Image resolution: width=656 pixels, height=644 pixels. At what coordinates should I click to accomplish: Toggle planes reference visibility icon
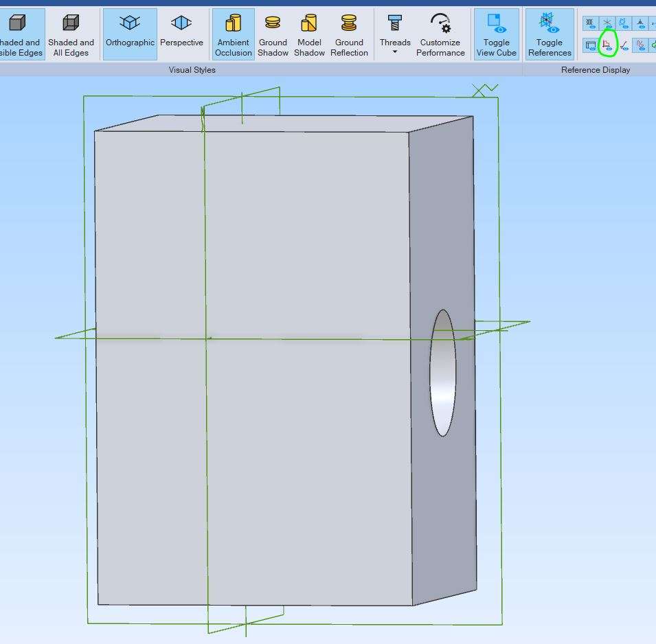pos(623,23)
